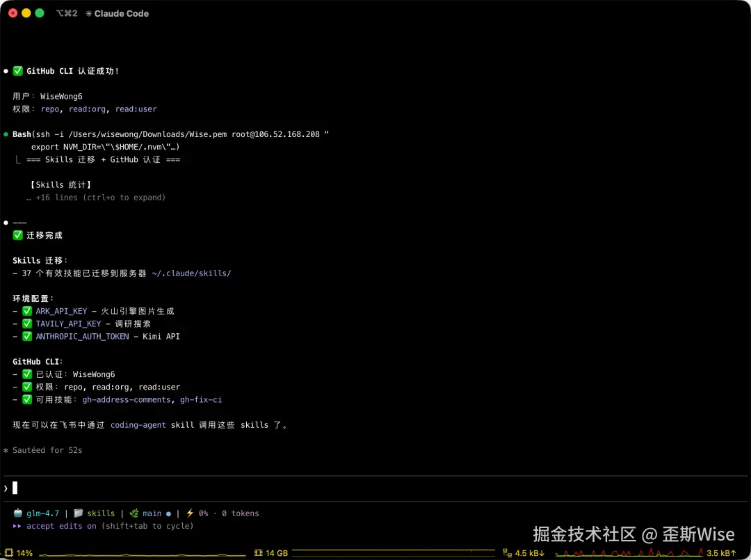Click the memory usage graph line
The image size is (751, 560).
(393, 552)
